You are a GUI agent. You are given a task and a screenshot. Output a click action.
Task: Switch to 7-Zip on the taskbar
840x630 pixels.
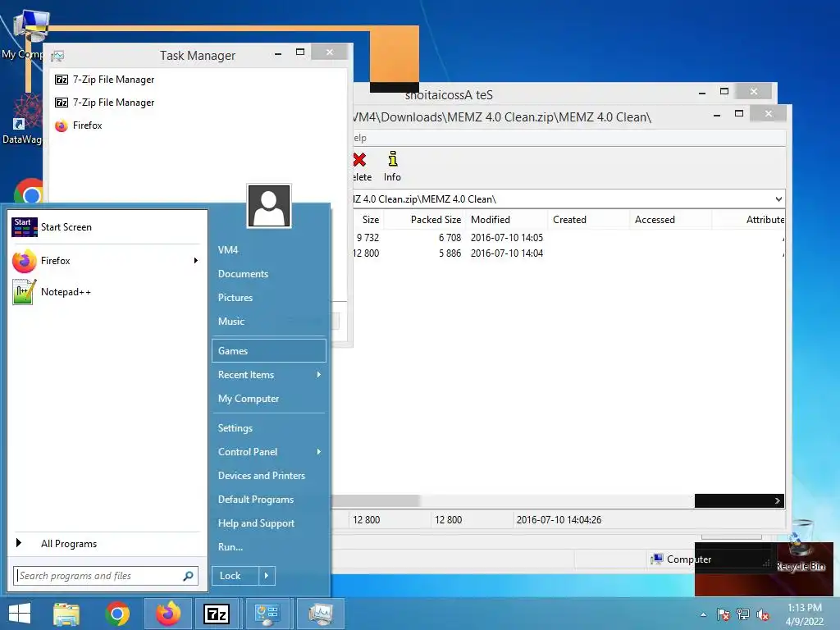point(217,614)
